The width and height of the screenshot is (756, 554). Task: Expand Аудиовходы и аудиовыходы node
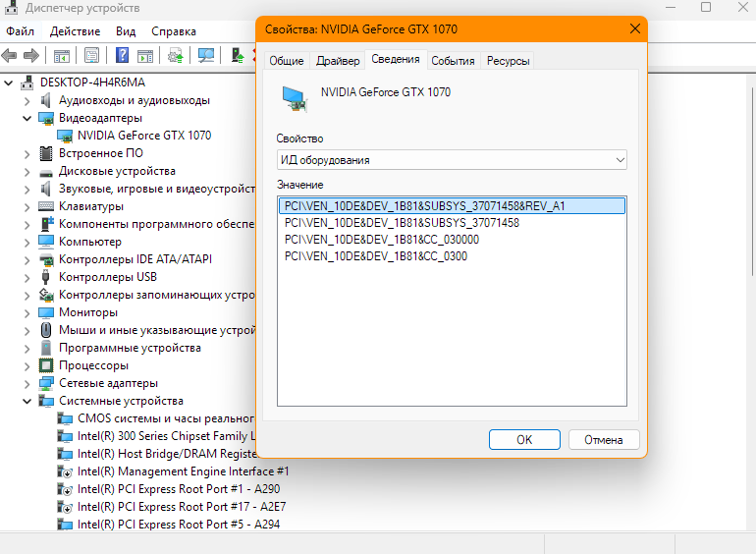[x=27, y=101]
